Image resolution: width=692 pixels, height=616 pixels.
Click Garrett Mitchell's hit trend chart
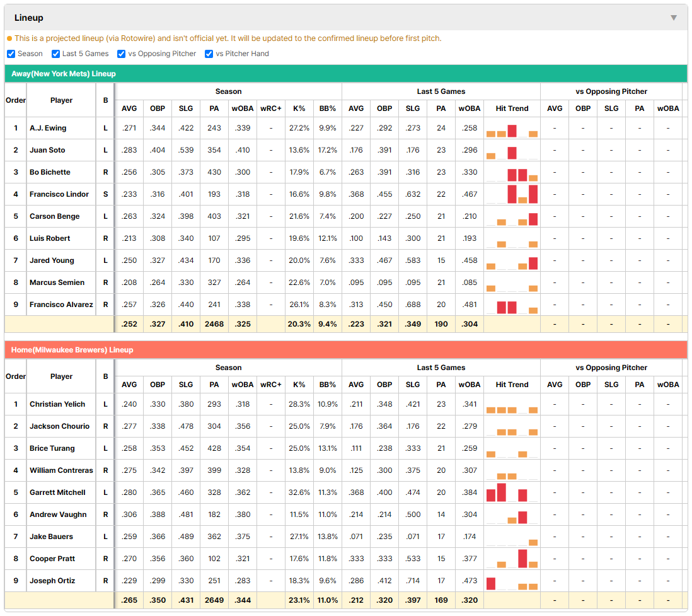click(x=512, y=492)
